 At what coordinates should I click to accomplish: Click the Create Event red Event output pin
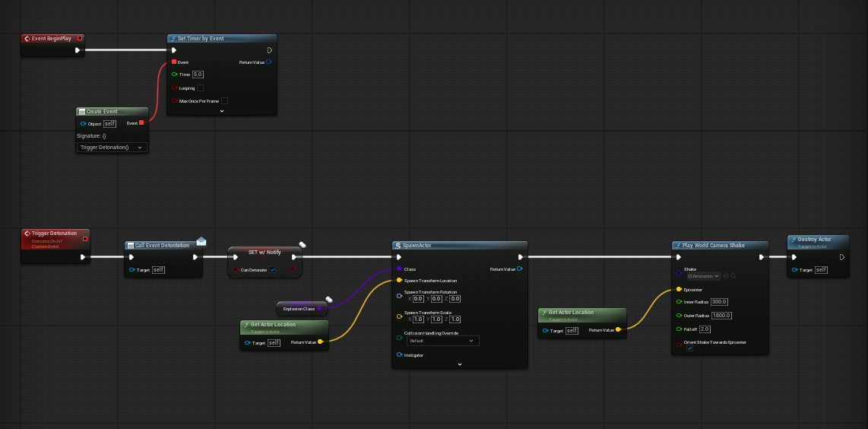pyautogui.click(x=141, y=123)
